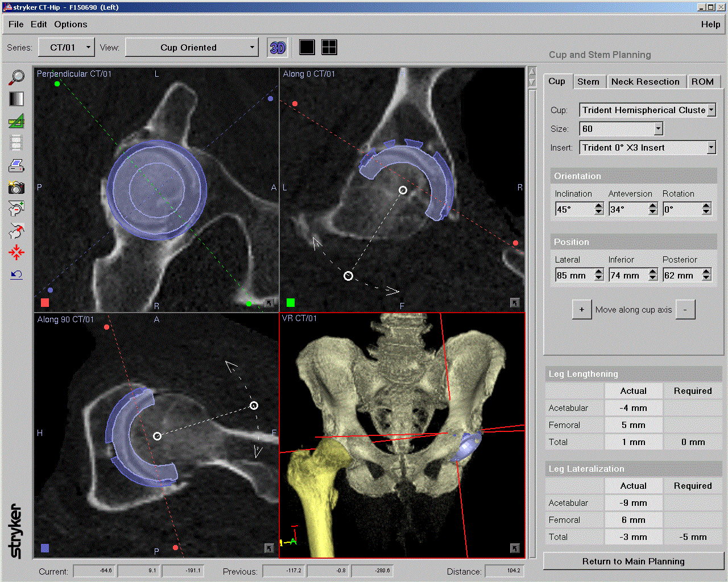
Task: Adjust the Anteversion 34° spinner arrows
Action: click(653, 209)
